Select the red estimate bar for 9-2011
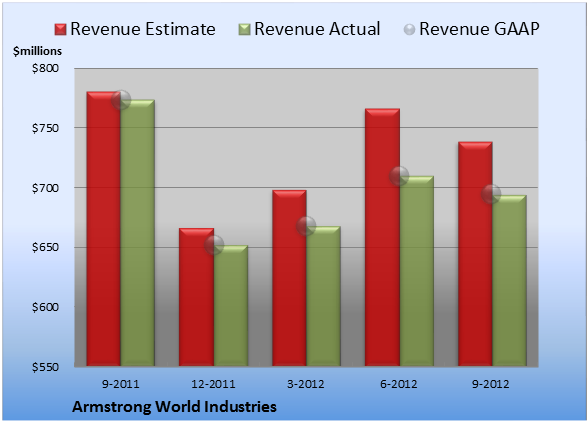The image size is (588, 422). 104,229
